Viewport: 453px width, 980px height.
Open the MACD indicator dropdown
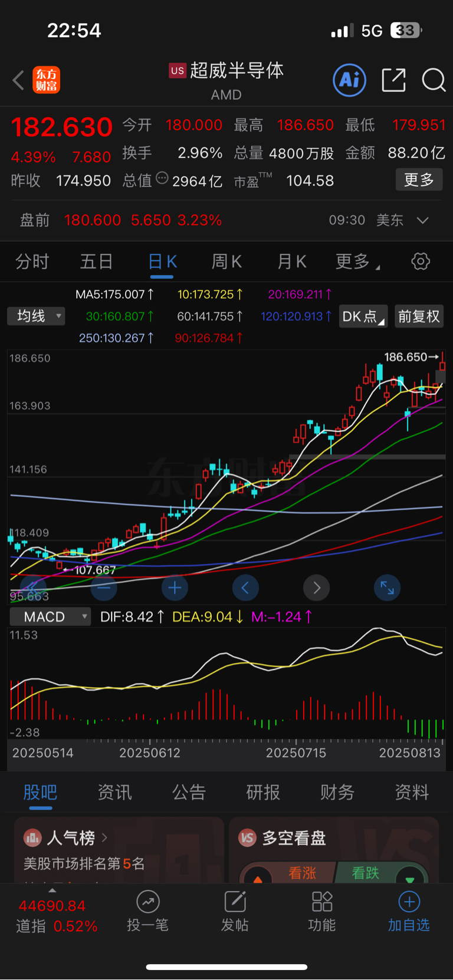(x=50, y=617)
